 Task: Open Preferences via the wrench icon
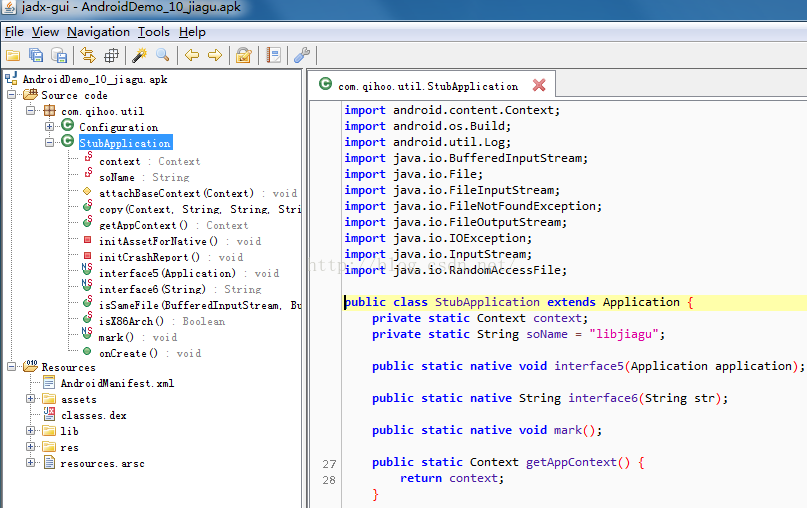[x=301, y=55]
